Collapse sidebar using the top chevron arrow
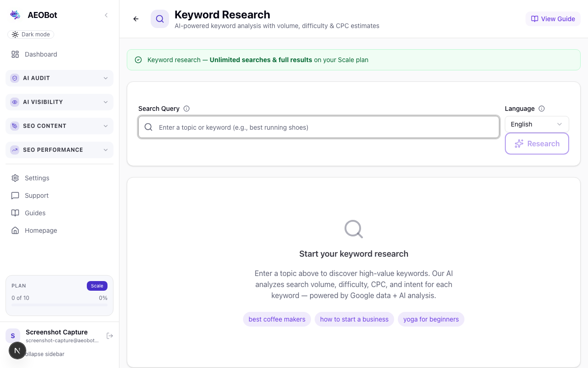The width and height of the screenshot is (588, 368). coord(106,15)
